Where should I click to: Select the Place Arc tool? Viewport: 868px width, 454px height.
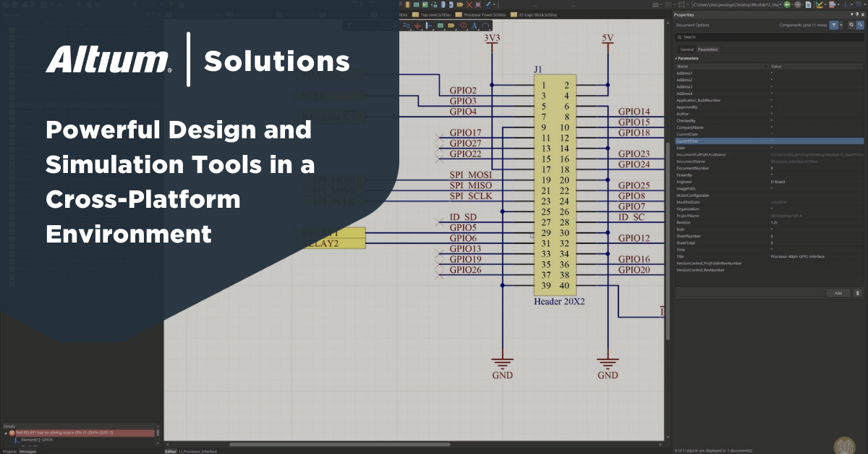[x=485, y=25]
